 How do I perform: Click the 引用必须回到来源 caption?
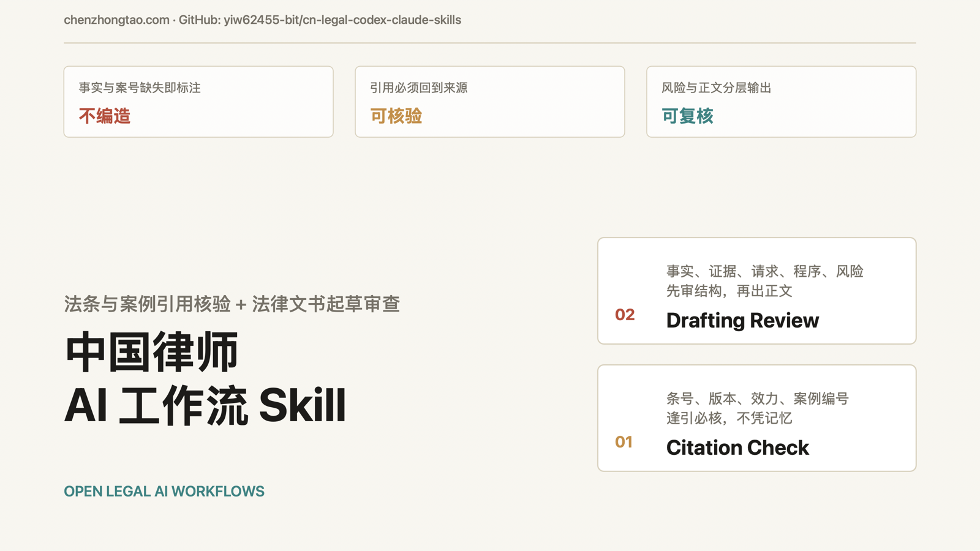(419, 88)
